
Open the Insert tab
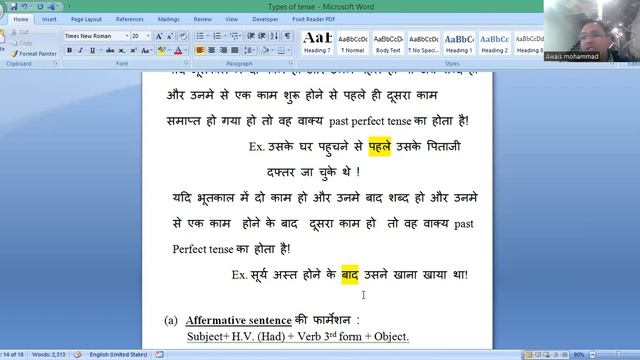click(x=49, y=19)
